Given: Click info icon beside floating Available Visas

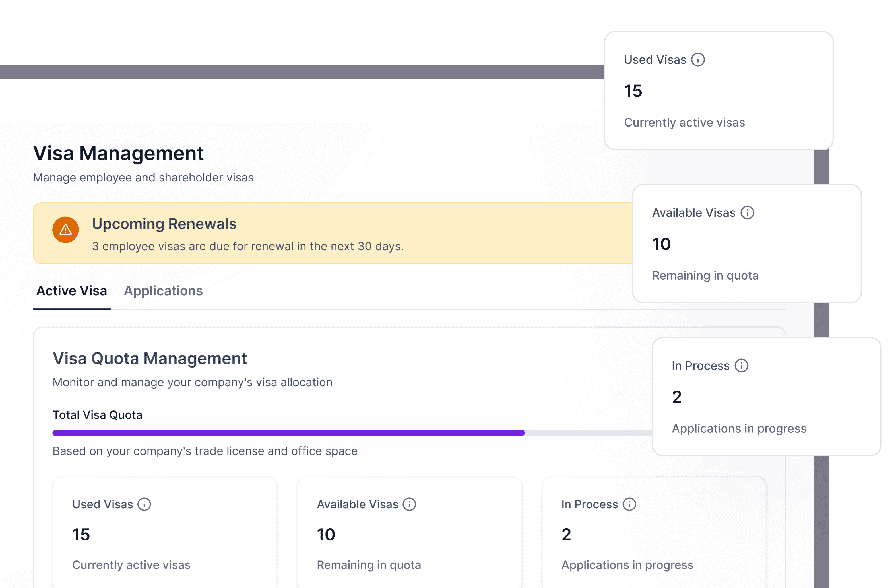Looking at the screenshot, I should [x=747, y=213].
